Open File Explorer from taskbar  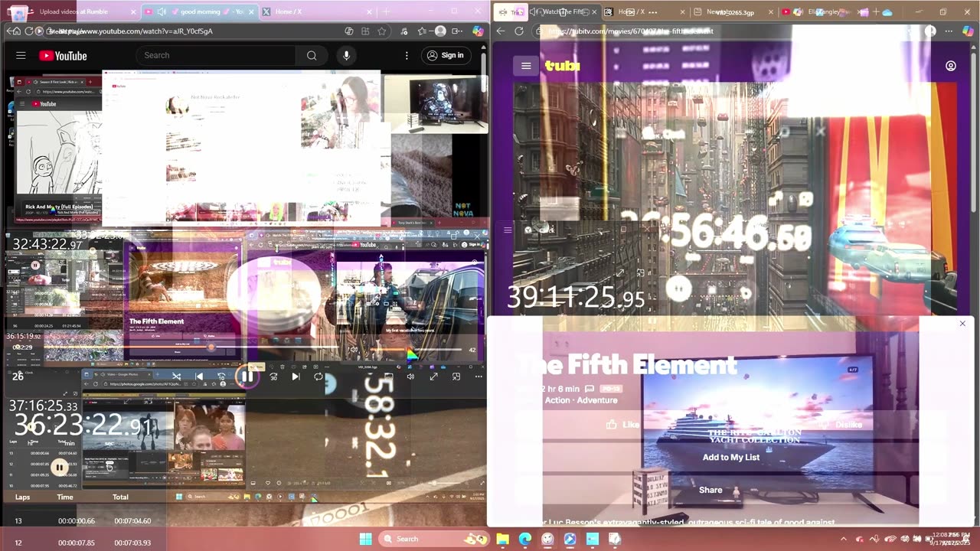[502, 539]
